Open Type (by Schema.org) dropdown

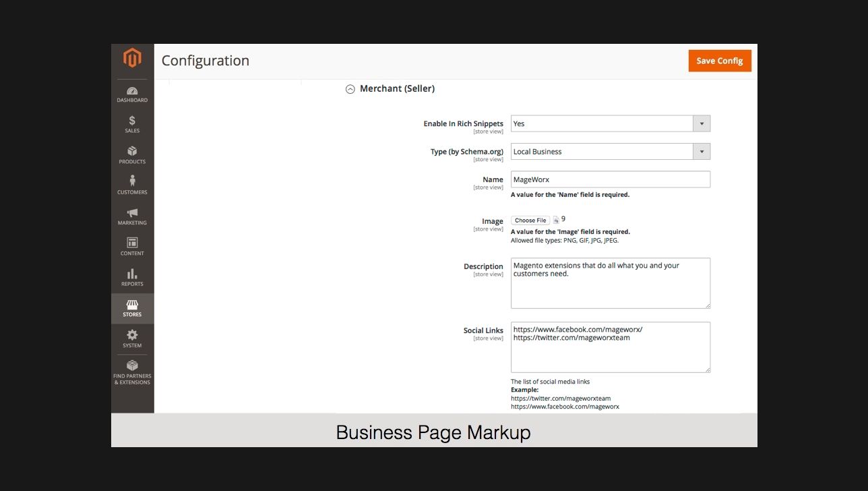click(x=610, y=152)
